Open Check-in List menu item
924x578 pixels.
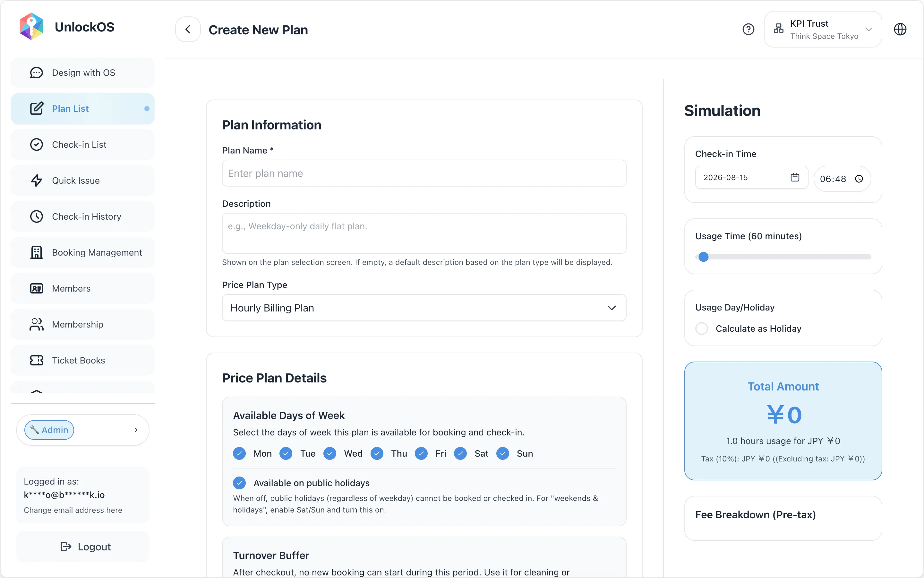click(83, 144)
